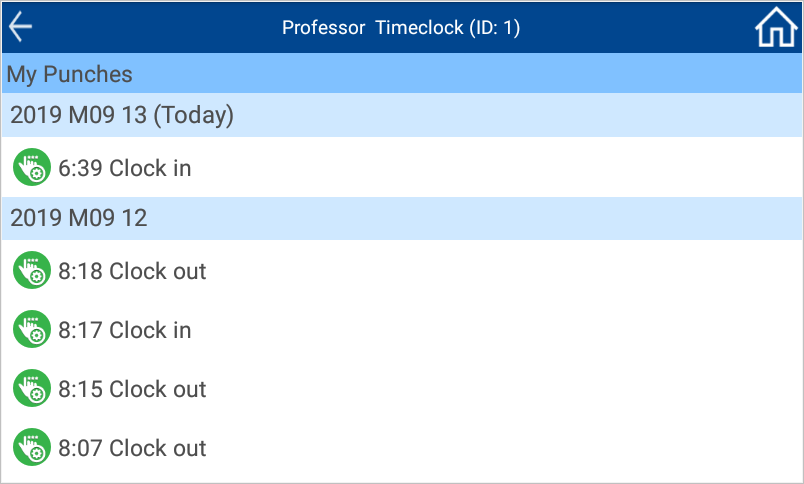Tap the 8:18 Clock out punch icon
The image size is (804, 484).
pyautogui.click(x=32, y=270)
